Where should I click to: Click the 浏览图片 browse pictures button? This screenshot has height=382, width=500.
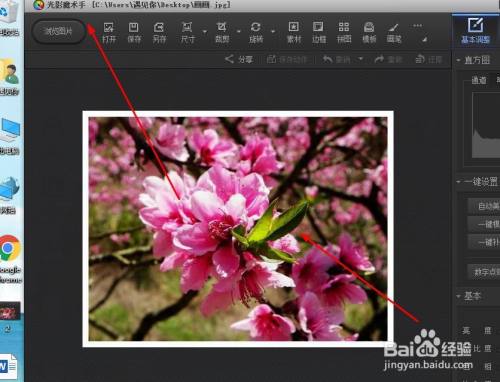point(59,32)
